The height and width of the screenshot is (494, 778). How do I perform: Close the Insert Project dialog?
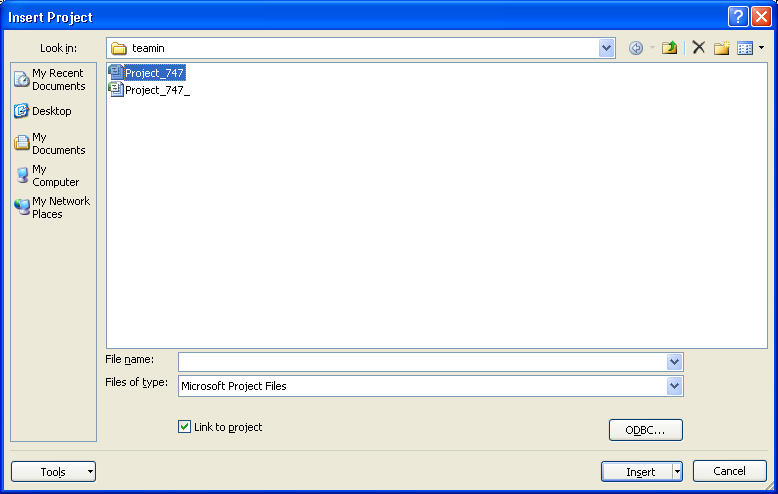761,17
